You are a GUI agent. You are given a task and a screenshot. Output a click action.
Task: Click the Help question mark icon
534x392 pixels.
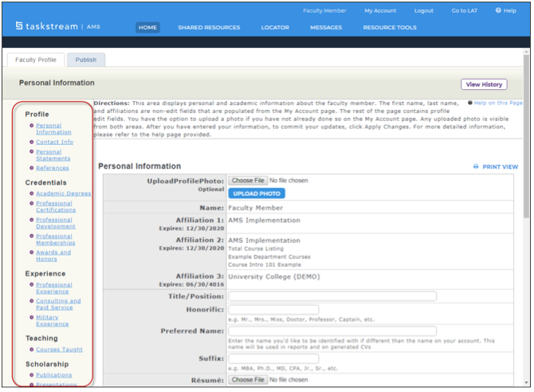coord(498,10)
